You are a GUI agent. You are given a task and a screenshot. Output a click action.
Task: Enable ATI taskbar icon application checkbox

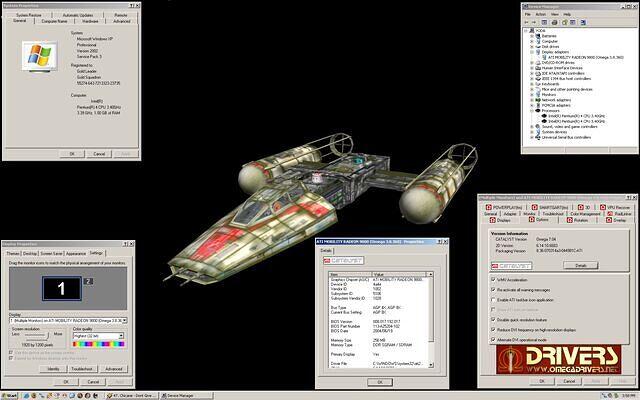pyautogui.click(x=491, y=300)
